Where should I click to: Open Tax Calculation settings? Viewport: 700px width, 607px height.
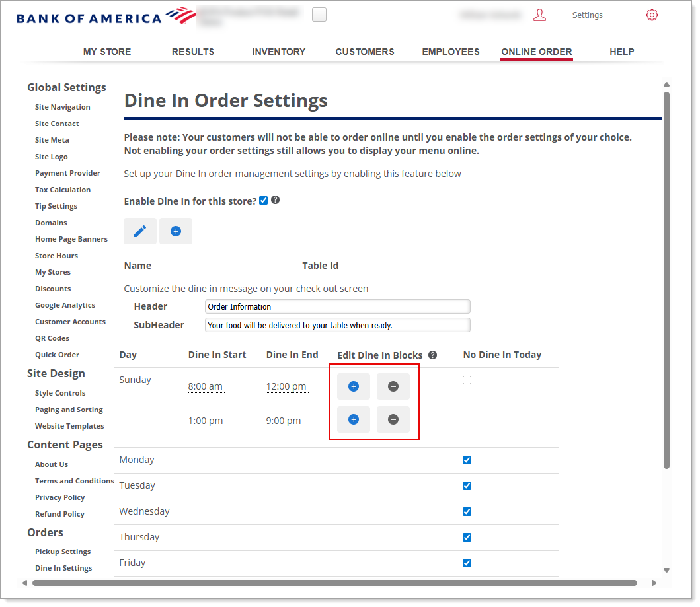tap(62, 189)
